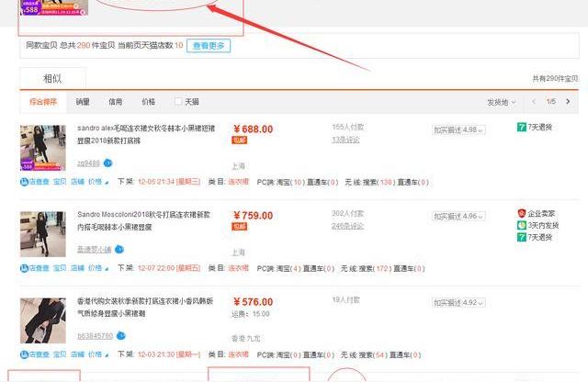This screenshot has height=382, width=588.
Task: Open the 香港代购女装秋季新款 product title
Action: [145, 307]
